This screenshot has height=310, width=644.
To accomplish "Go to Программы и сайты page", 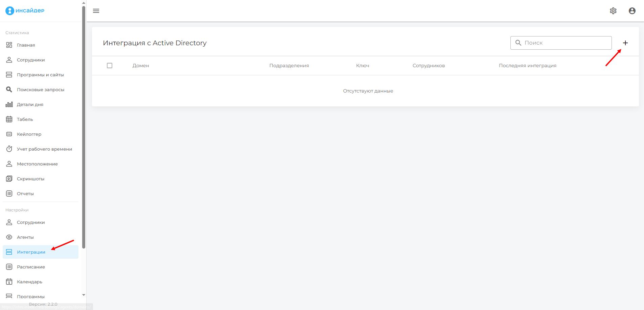I will click(x=40, y=75).
